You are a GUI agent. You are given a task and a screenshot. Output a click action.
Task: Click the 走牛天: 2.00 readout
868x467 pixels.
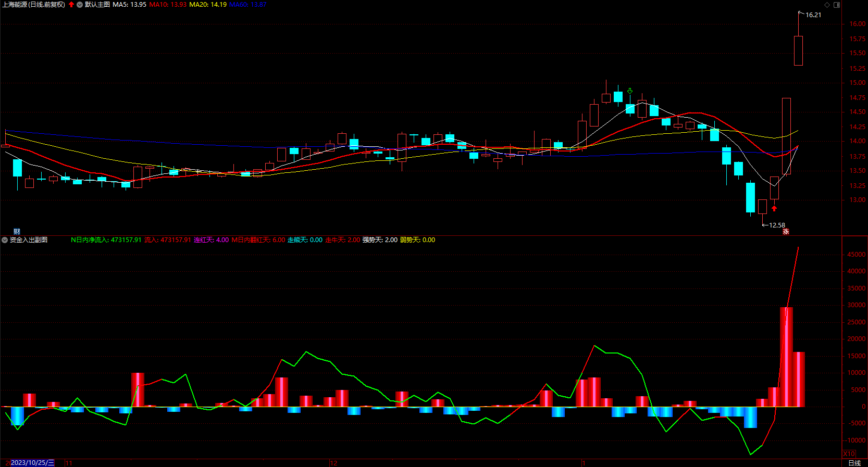[343, 240]
